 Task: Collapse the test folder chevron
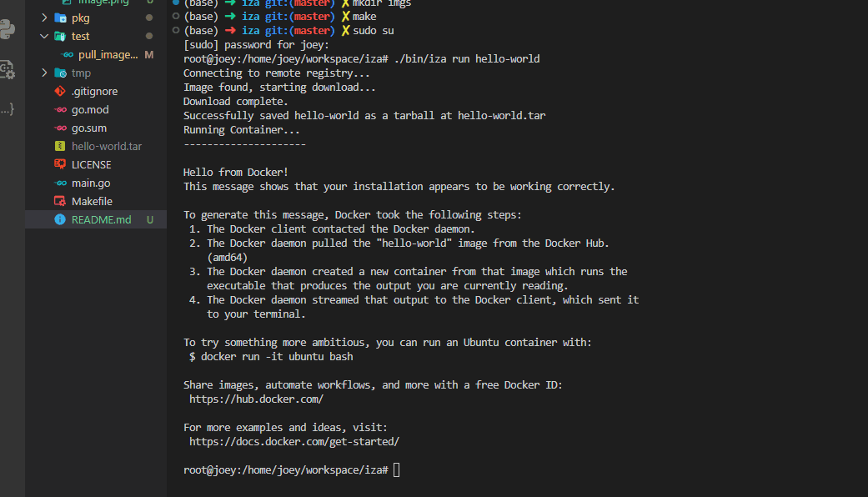pyautogui.click(x=45, y=37)
